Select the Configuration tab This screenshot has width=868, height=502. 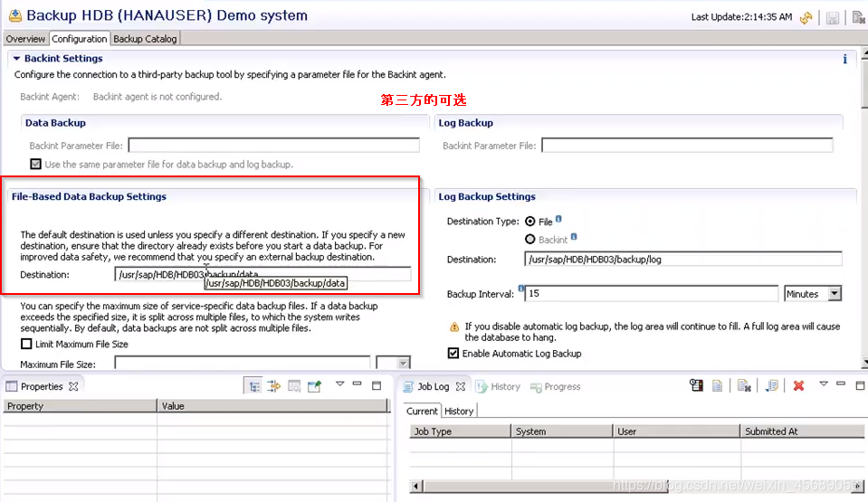(79, 39)
